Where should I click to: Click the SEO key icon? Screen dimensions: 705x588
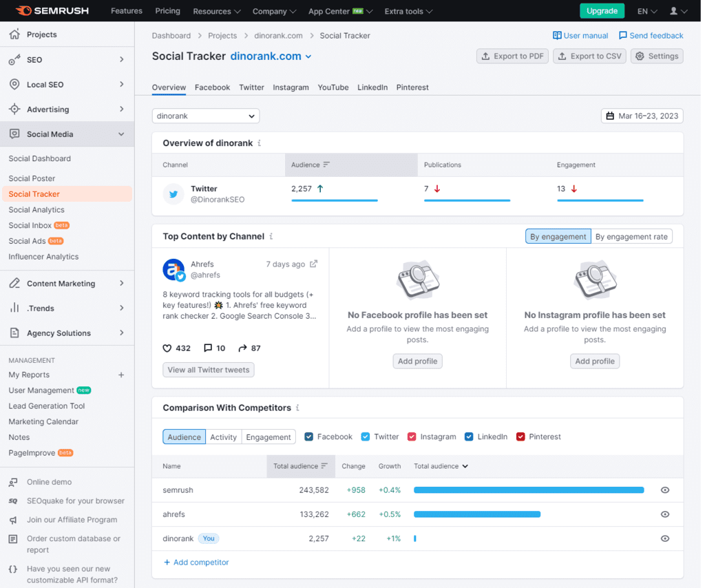pyautogui.click(x=14, y=60)
